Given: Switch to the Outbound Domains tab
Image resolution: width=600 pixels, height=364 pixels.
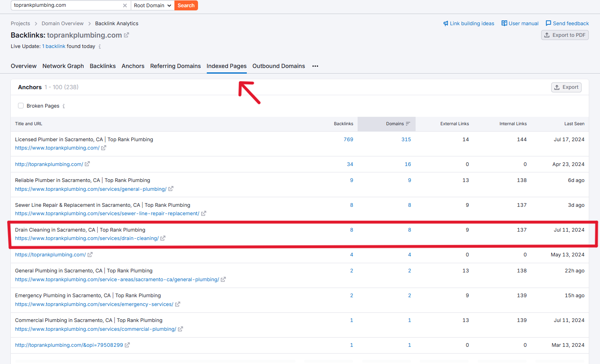Looking at the screenshot, I should (x=279, y=66).
